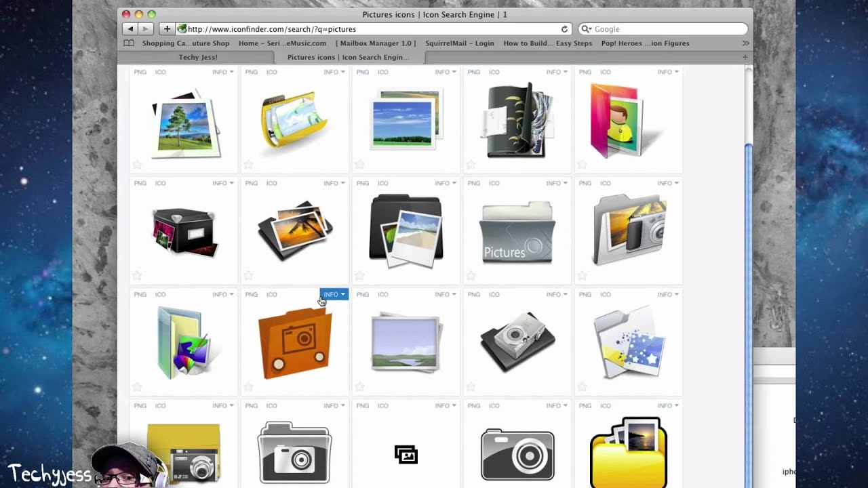Download PNG of the black folder with photos

(x=363, y=183)
